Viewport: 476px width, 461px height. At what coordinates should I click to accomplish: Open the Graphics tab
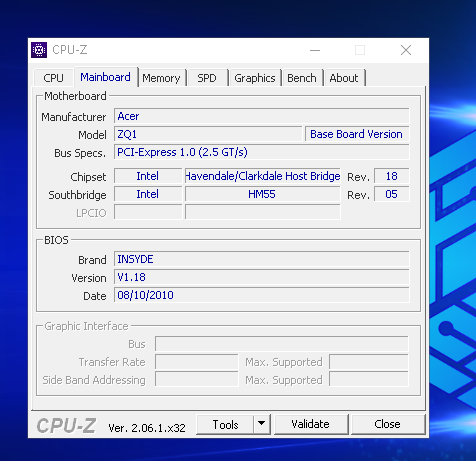click(255, 78)
